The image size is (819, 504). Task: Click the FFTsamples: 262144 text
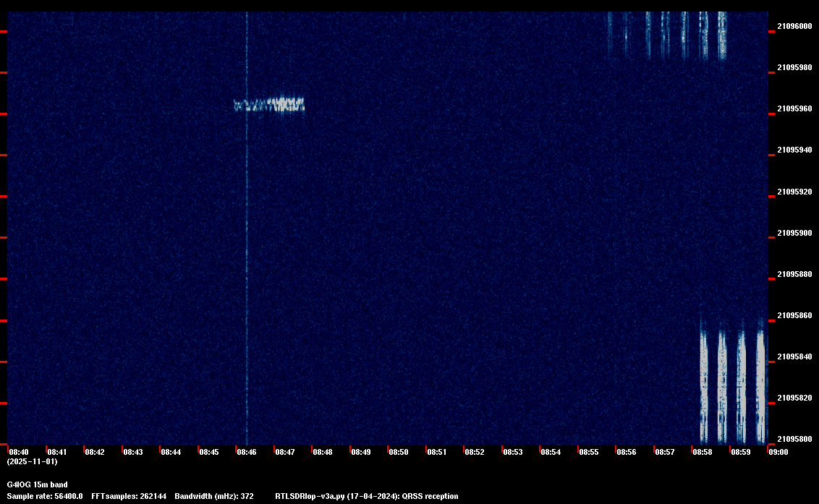129,496
